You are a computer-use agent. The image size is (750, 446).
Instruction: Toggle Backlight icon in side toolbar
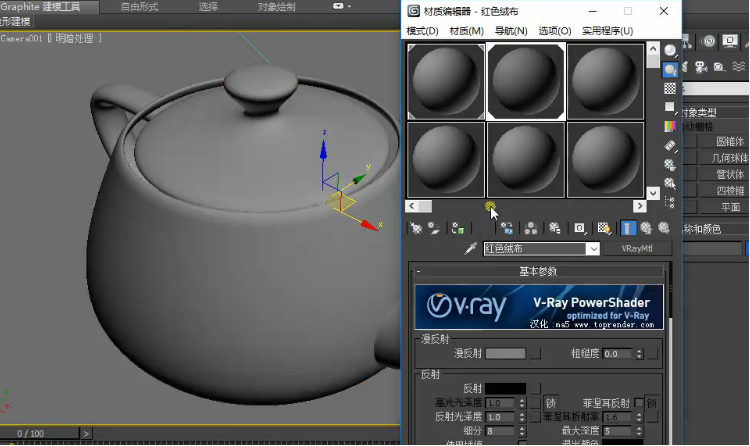click(x=670, y=70)
